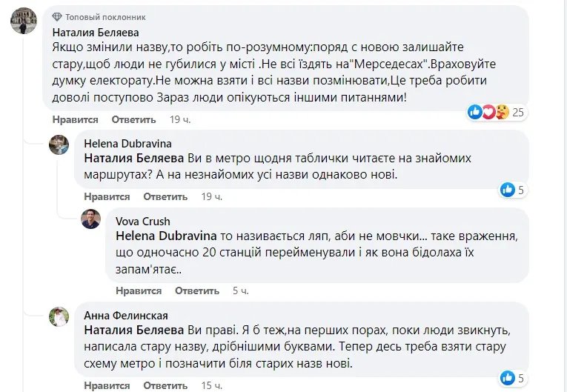Toggle Нравится under Helena Dubravina's comment
This screenshot has width=567, height=392.
(x=107, y=196)
